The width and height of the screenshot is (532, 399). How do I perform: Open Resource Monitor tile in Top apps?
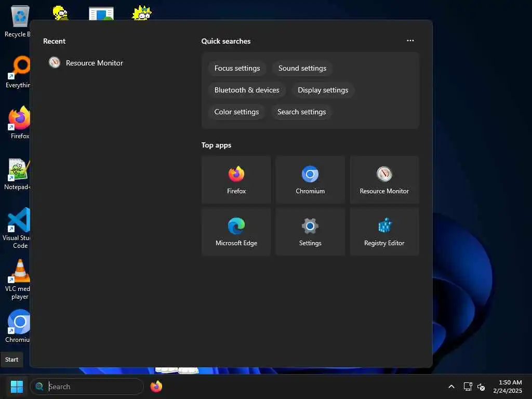384,180
